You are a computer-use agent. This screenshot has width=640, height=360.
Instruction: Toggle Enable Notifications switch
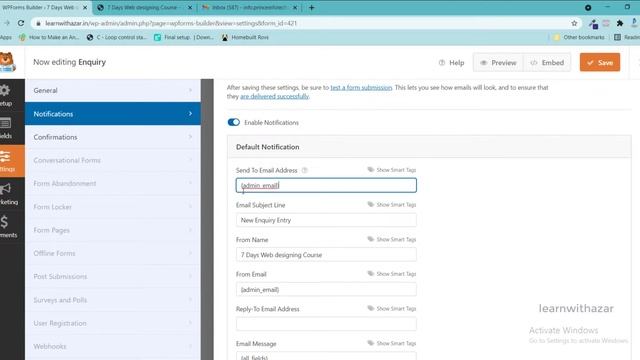234,122
